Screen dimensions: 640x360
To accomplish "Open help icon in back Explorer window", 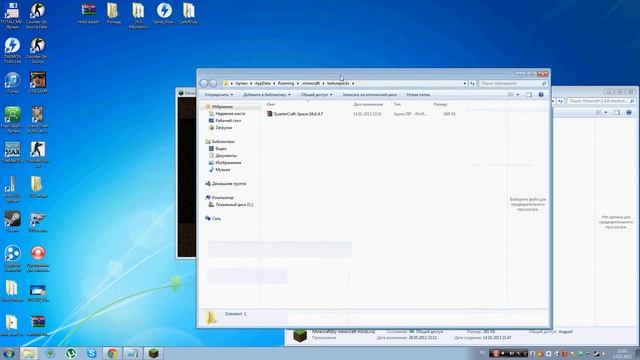I will pos(629,112).
